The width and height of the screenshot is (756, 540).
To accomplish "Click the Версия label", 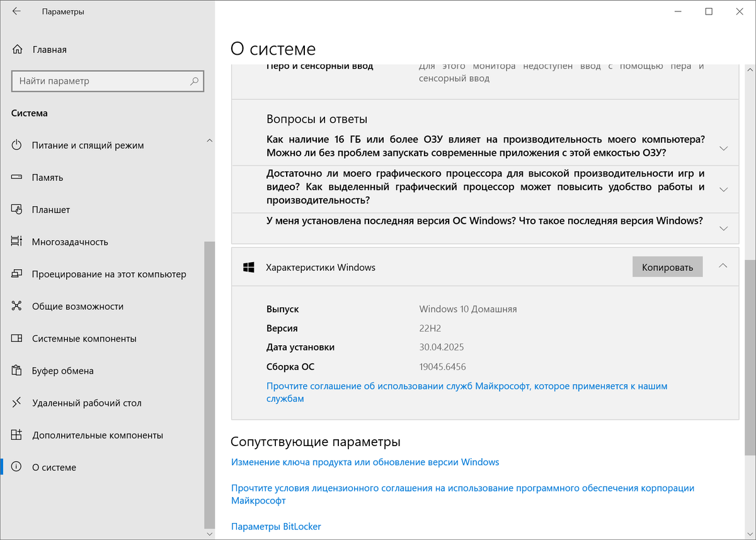I will (282, 328).
